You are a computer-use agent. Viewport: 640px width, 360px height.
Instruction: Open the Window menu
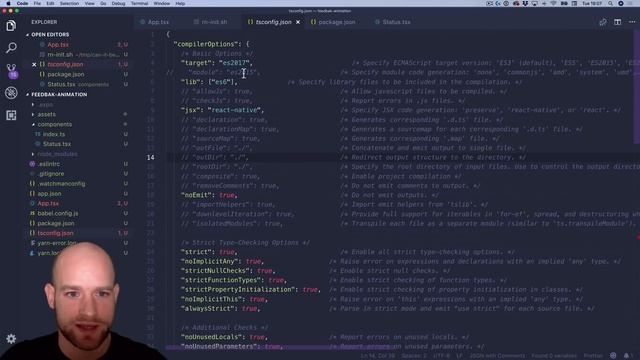162,3
